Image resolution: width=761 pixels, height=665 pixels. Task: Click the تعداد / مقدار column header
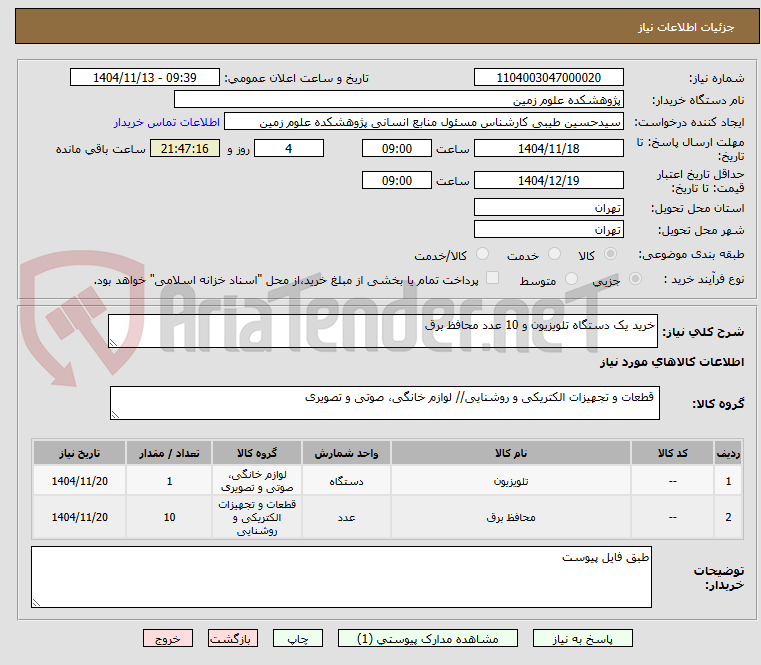[x=169, y=453]
